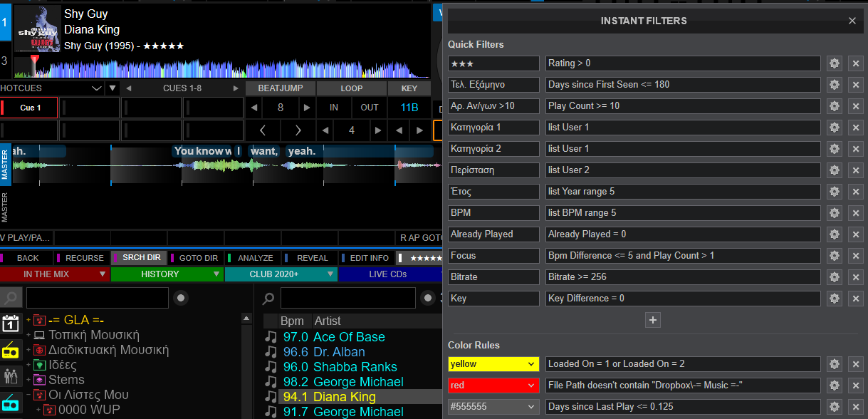
Task: Expand the Τοπική Μουσική folder
Action: pos(28,335)
